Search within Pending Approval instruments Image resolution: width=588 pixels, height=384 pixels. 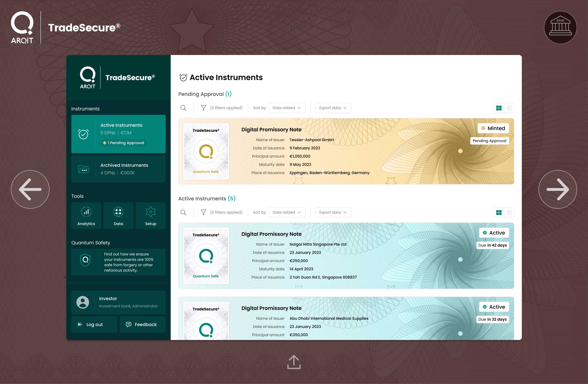click(x=183, y=108)
